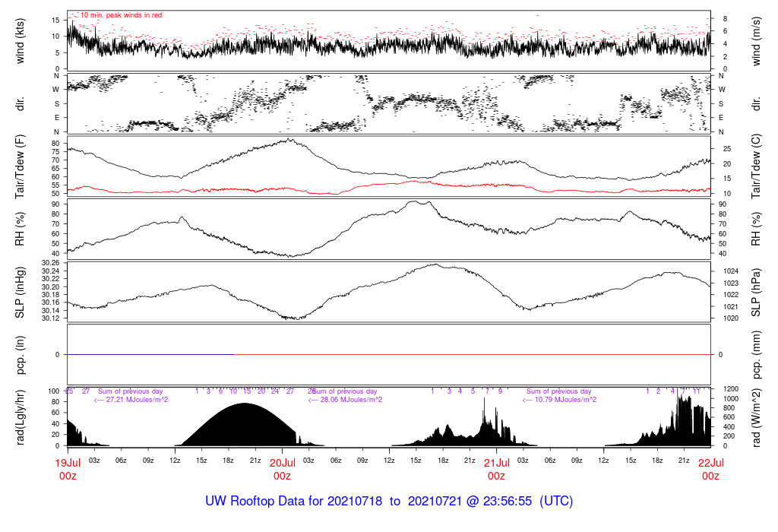778x532 pixels.
Task: Click the "SLP (hPa)" axis label
Action: tap(756, 293)
